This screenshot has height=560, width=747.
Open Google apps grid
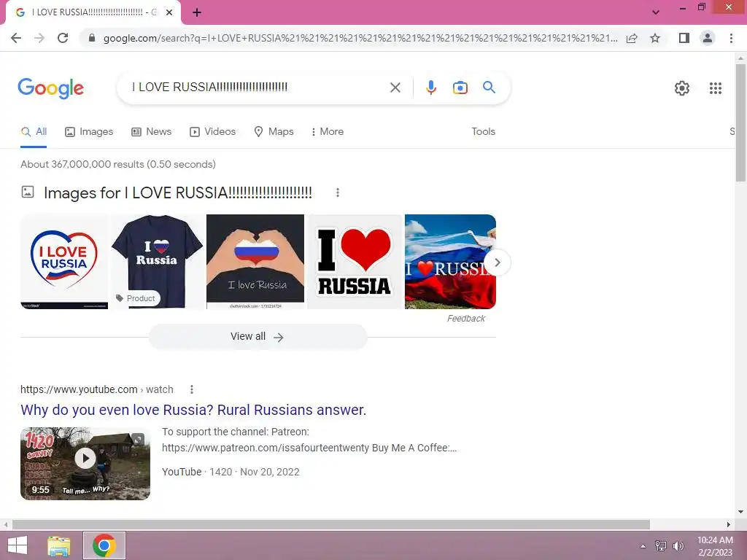pyautogui.click(x=715, y=88)
